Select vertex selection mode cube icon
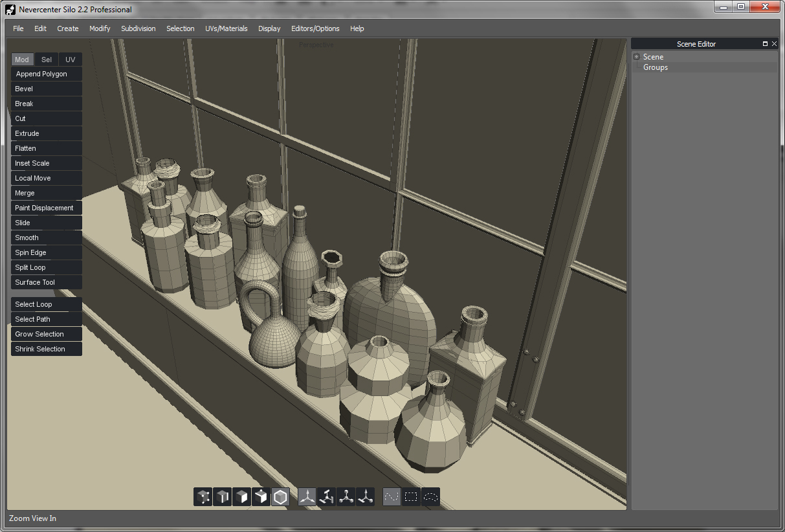This screenshot has height=532, width=785. tap(203, 497)
